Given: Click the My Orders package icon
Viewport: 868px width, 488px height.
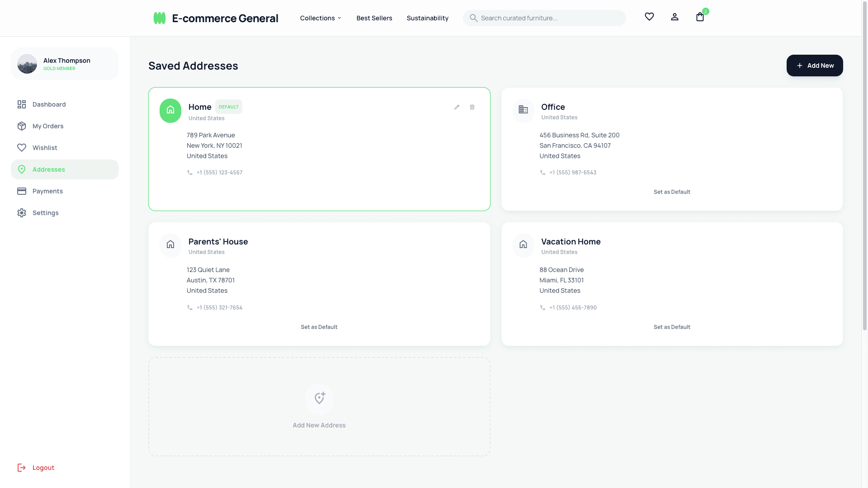Looking at the screenshot, I should (22, 126).
